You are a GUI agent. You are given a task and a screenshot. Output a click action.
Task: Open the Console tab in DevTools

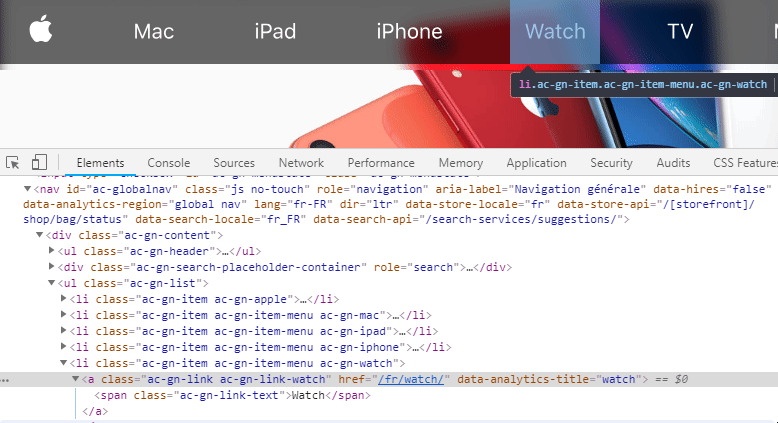(168, 163)
